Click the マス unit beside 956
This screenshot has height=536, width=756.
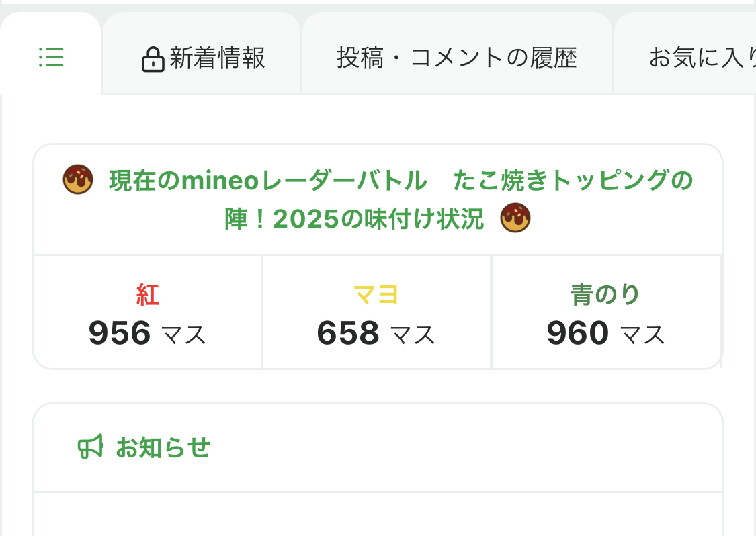coord(183,334)
